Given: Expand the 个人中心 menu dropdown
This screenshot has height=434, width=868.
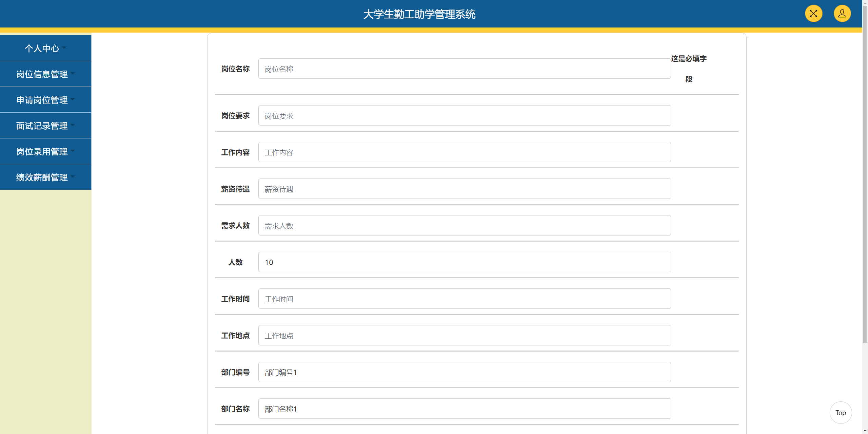Looking at the screenshot, I should point(64,48).
